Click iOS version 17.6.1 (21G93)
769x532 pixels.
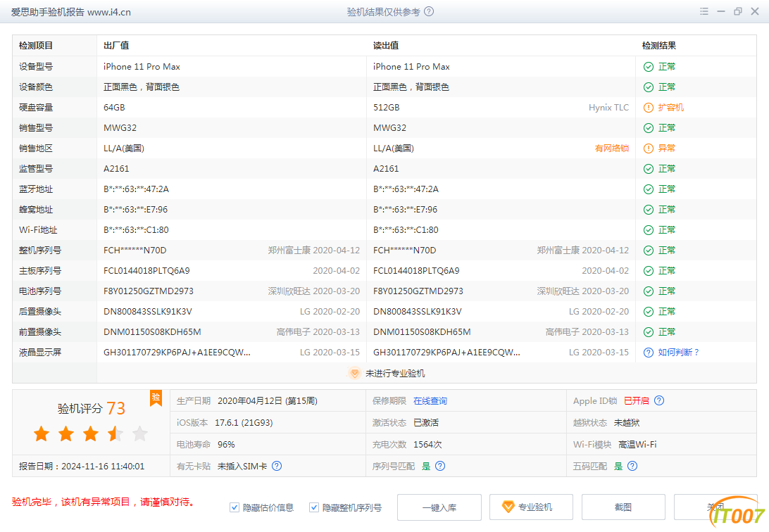[x=244, y=423]
